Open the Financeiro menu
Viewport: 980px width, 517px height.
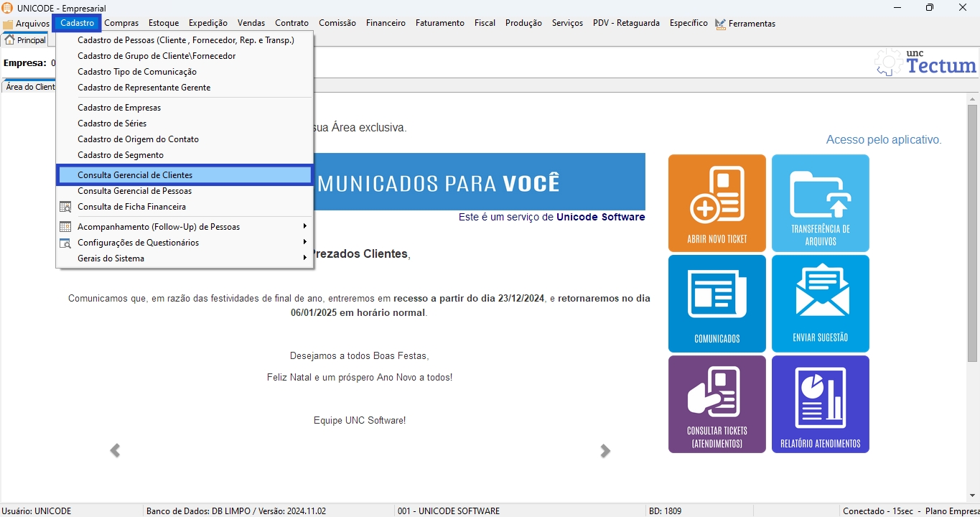click(x=386, y=23)
